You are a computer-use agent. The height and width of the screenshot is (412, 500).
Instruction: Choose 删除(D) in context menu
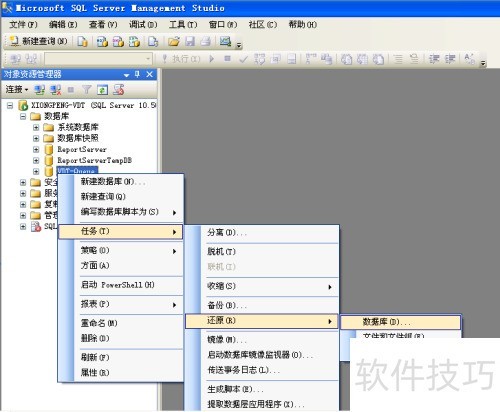click(121, 338)
